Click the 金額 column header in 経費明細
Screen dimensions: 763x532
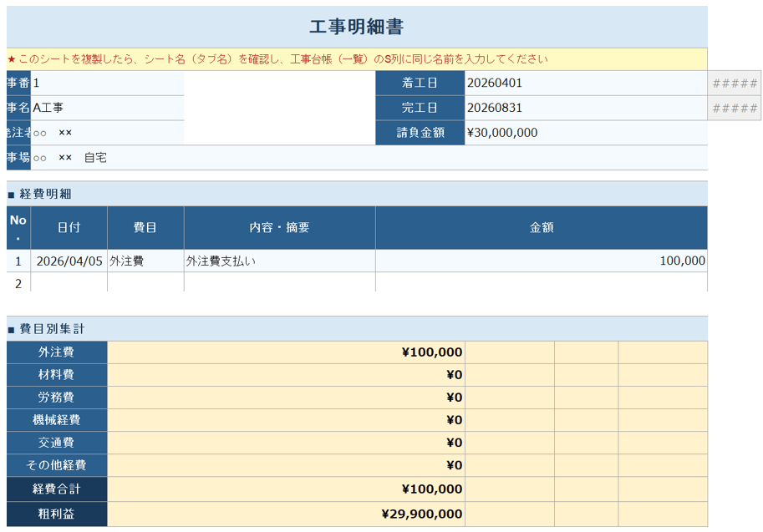click(541, 227)
